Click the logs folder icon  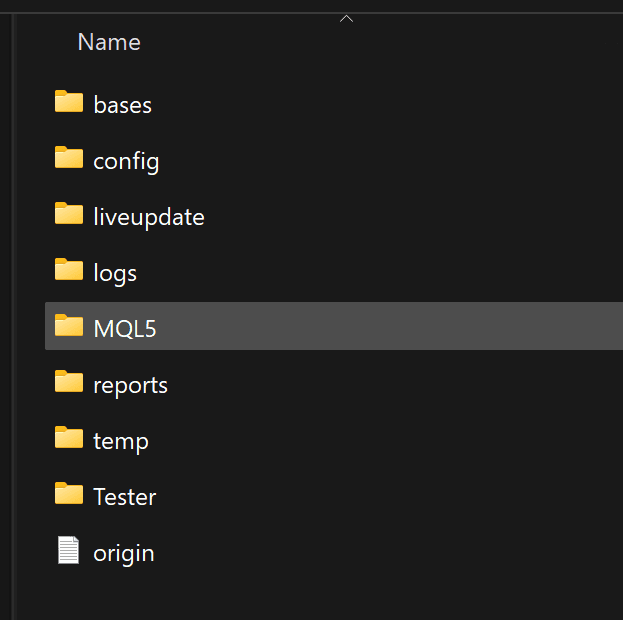pos(69,269)
